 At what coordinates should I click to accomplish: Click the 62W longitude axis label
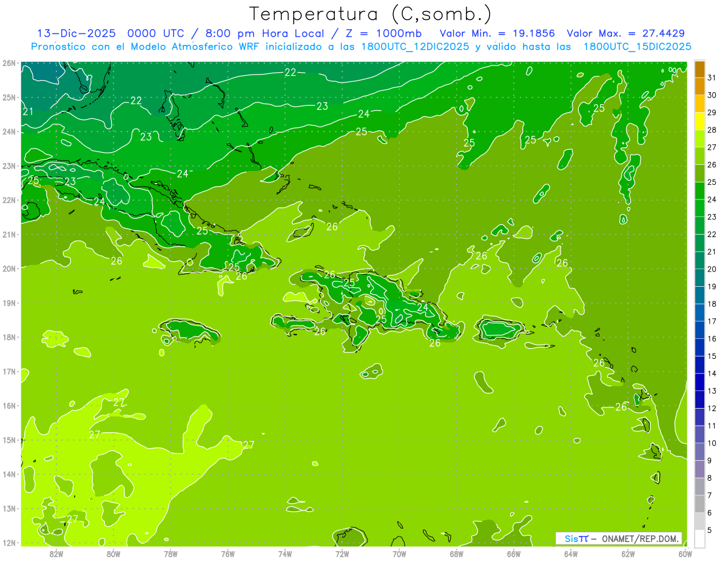(x=628, y=554)
